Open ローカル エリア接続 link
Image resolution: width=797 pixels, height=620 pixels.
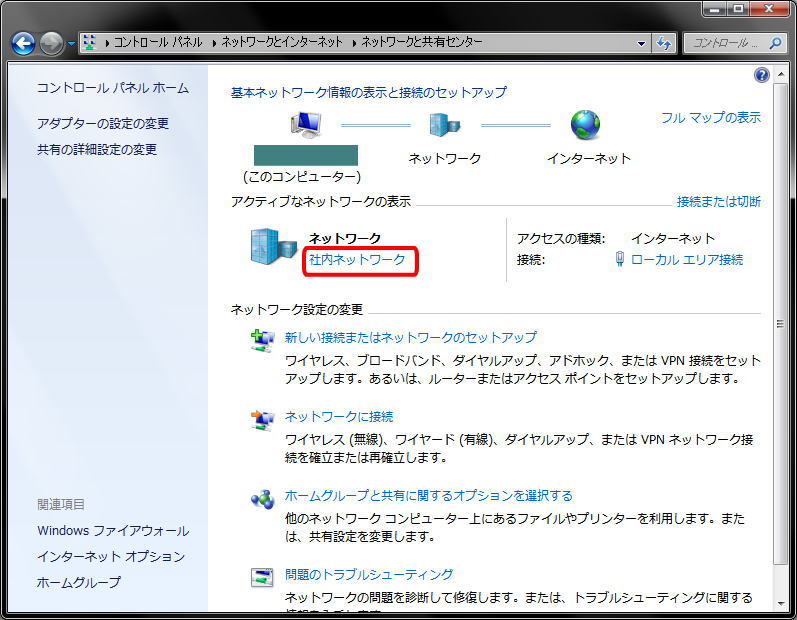[687, 260]
